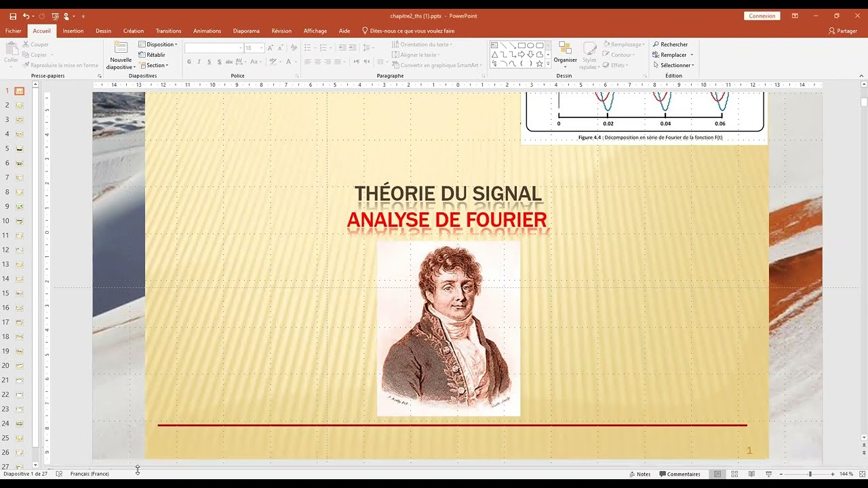Screen dimensions: 868x488
Task: Click the 144 % zoom level
Action: (846, 474)
